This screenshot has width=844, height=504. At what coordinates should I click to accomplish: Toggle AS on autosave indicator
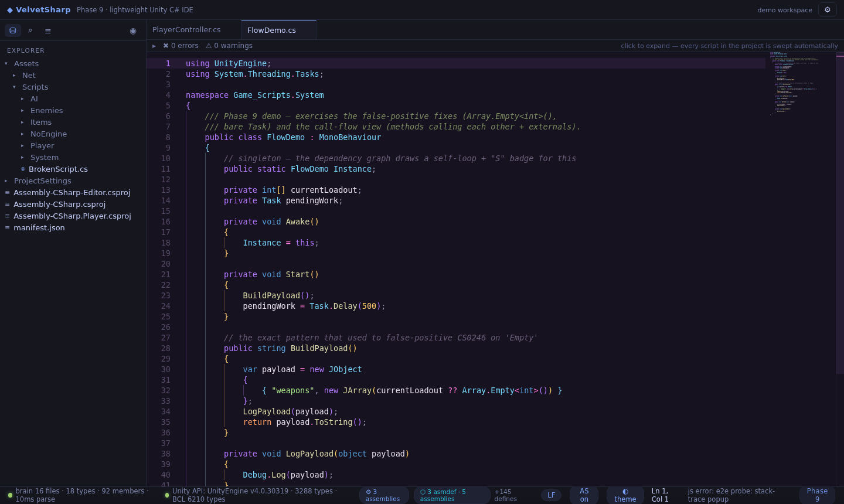[x=584, y=495]
